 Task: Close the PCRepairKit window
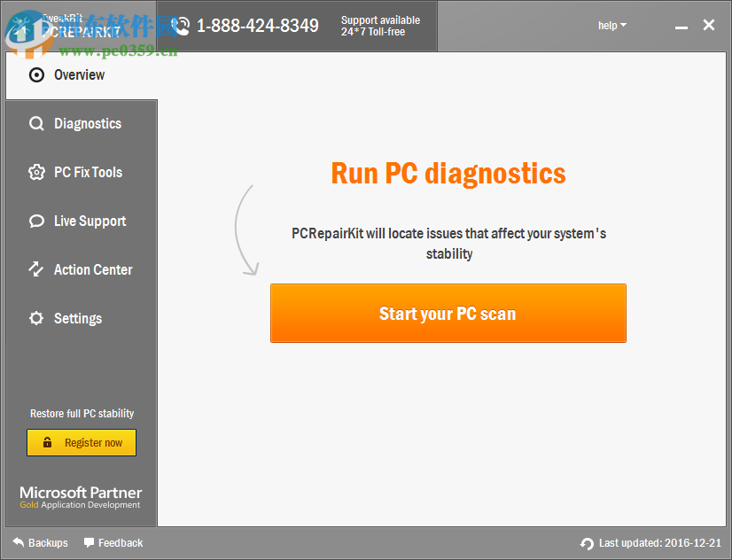tap(709, 25)
